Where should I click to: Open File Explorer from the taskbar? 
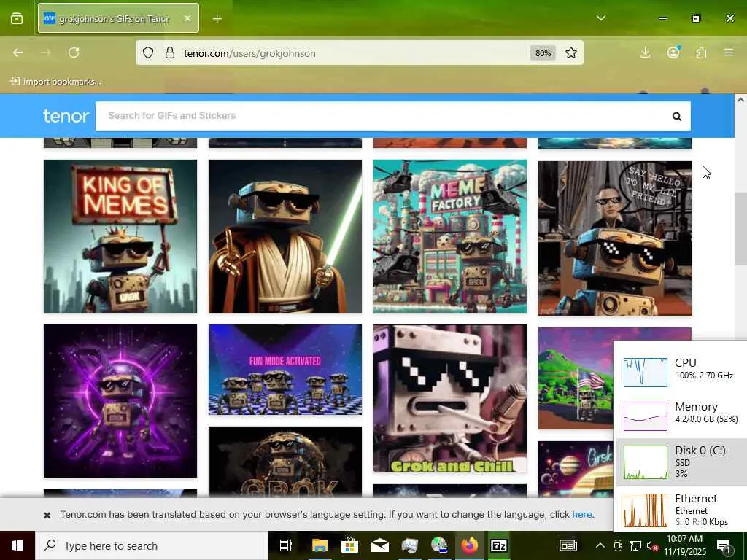point(320,545)
